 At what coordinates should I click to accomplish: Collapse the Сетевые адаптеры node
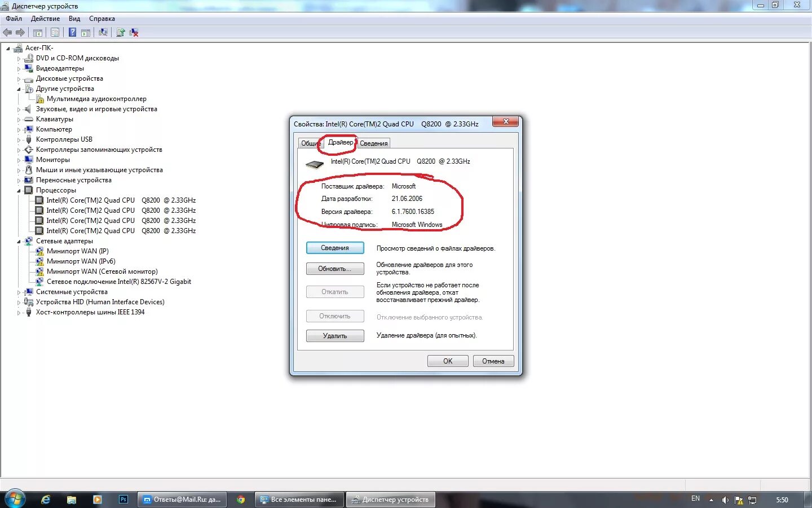pyautogui.click(x=19, y=242)
